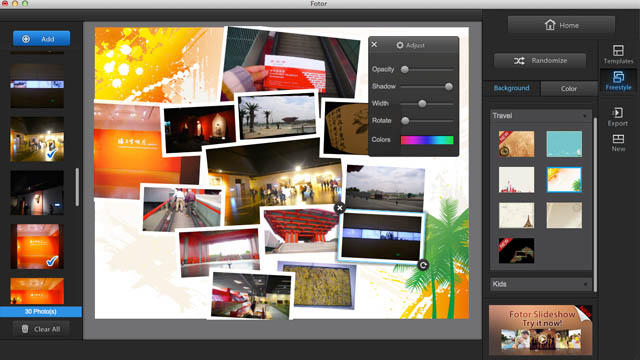
Task: Adjust the Shadow slider
Action: point(427,87)
